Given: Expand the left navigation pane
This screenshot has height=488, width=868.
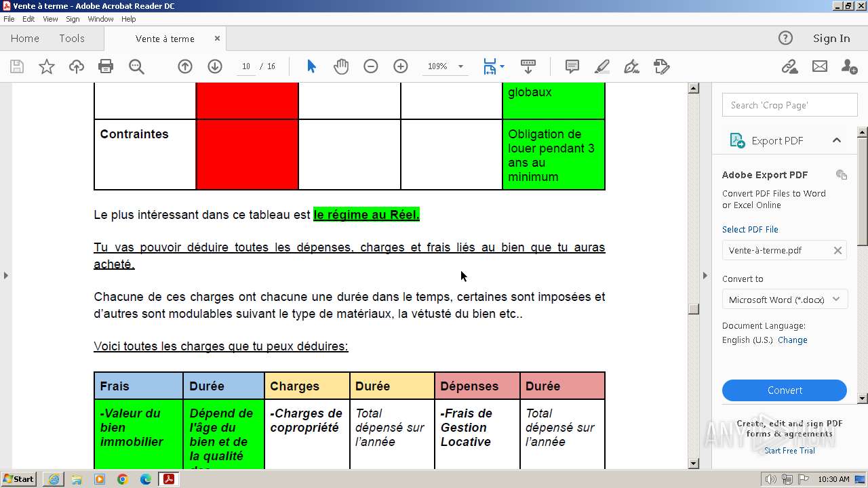Looking at the screenshot, I should coord(6,275).
